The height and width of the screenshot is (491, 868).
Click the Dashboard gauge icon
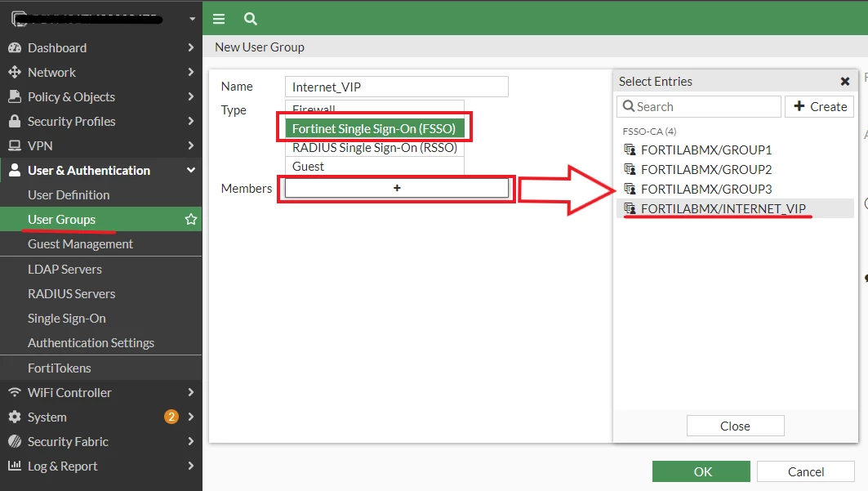click(x=15, y=48)
